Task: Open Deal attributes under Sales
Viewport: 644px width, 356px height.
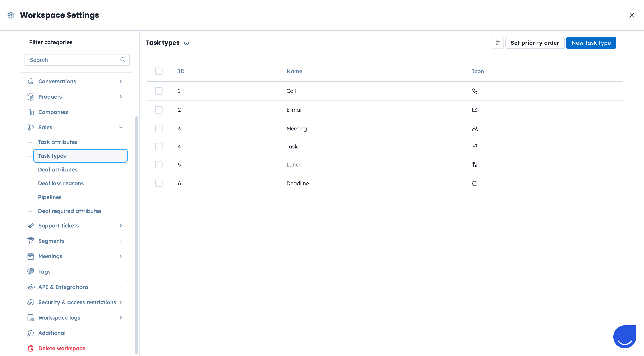Action: tap(58, 170)
